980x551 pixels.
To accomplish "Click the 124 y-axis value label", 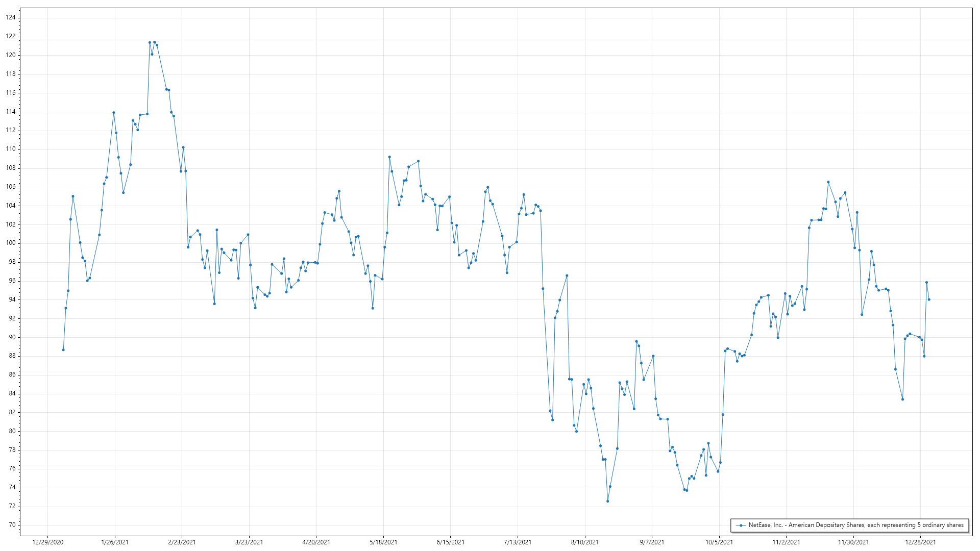I will coord(11,17).
